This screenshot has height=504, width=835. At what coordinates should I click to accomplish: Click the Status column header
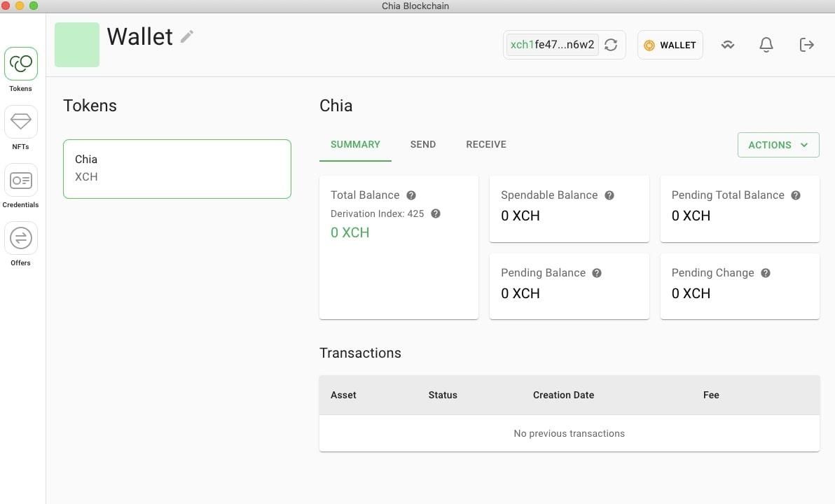pos(443,395)
